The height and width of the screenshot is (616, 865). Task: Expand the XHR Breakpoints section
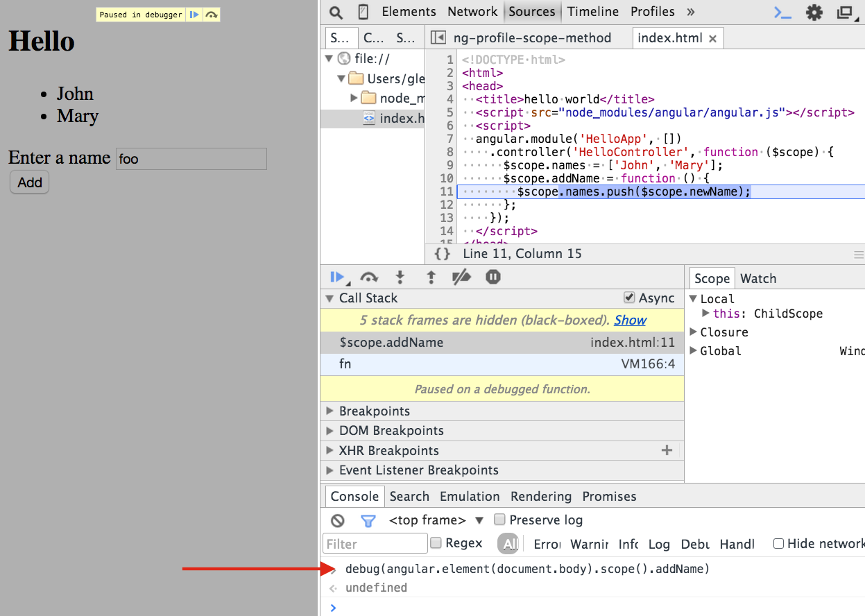click(329, 451)
